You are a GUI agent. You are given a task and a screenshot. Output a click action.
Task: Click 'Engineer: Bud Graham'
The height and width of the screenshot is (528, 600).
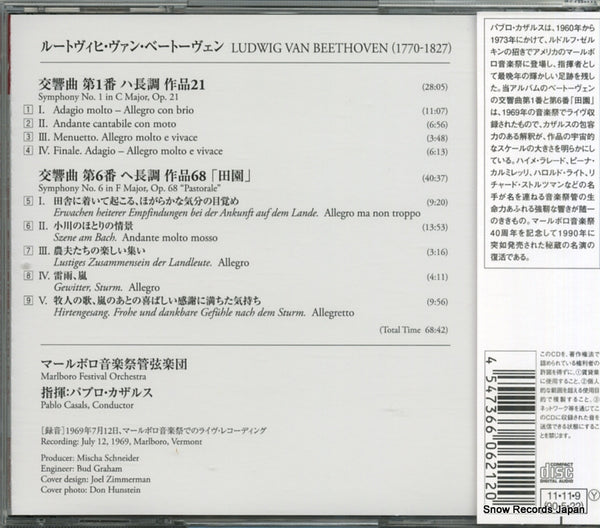82,469
